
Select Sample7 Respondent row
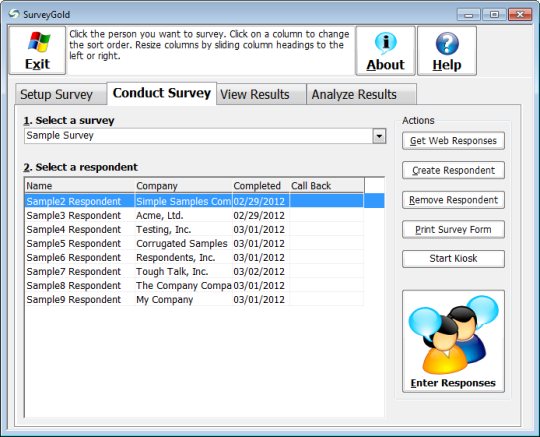pyautogui.click(x=194, y=271)
